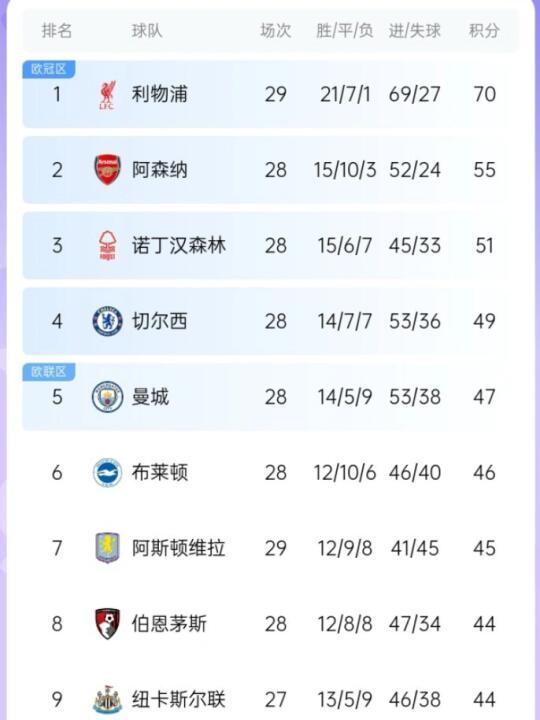This screenshot has width=540, height=720.
Task: Open team page for 利物浦
Action: click(x=159, y=94)
